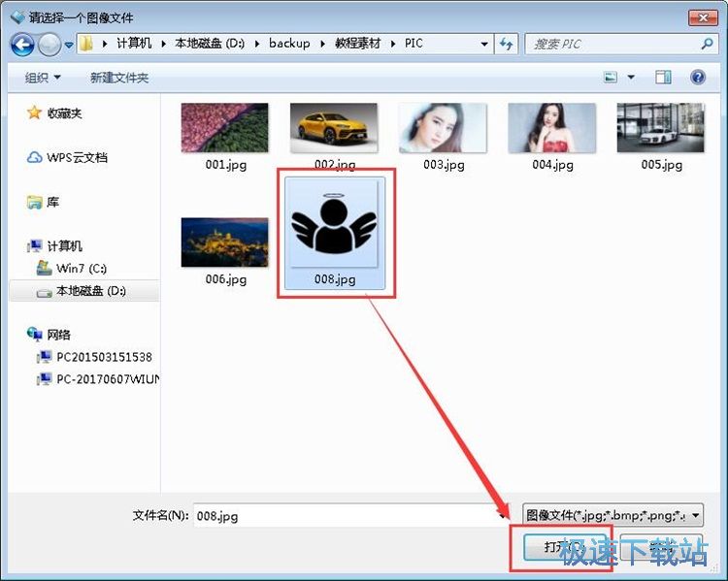Select 本地磁盘 (D:) in the sidebar
Viewport: 728px width, 581px height.
click(91, 291)
